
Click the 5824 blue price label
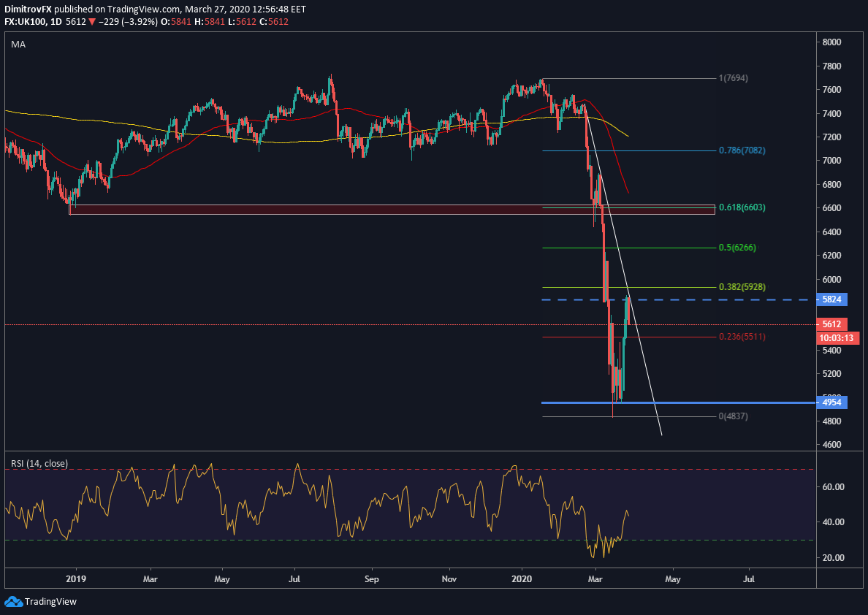click(832, 299)
